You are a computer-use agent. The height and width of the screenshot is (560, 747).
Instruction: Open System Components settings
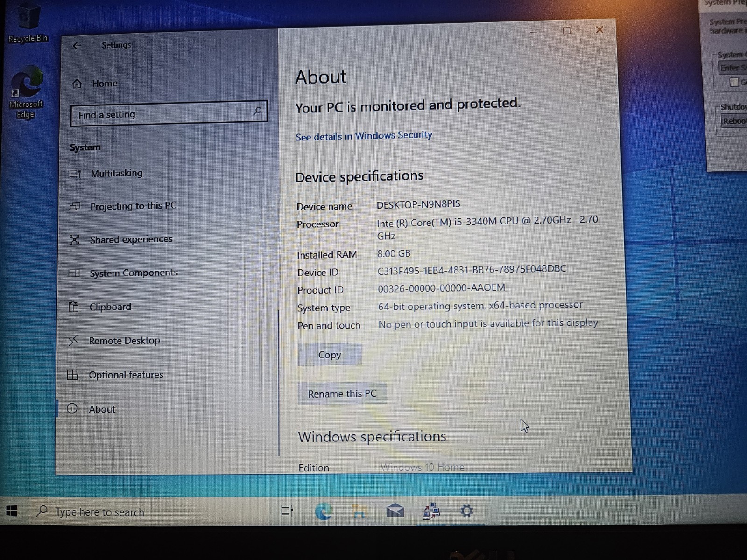(x=134, y=273)
